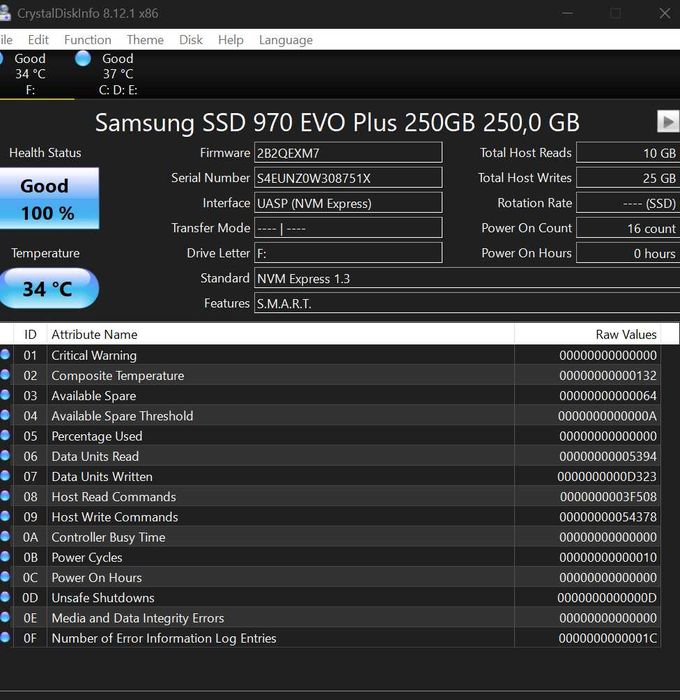Click the Interface field UASP (NVM Express)
Viewport: 680px width, 700px height.
click(348, 203)
